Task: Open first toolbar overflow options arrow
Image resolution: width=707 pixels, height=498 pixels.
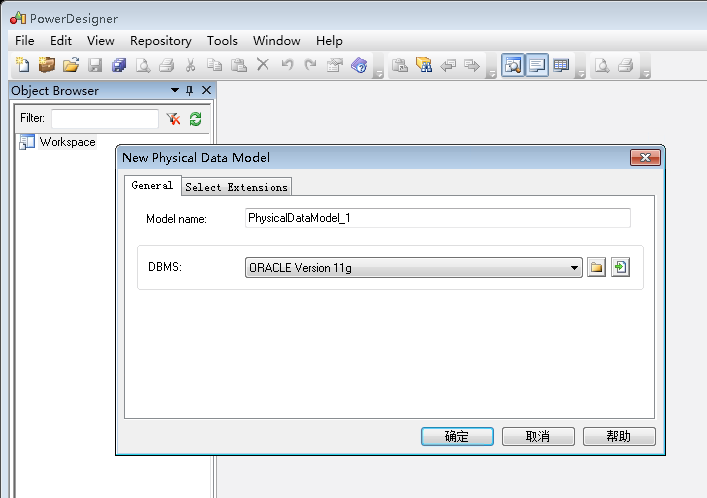Action: tap(379, 74)
